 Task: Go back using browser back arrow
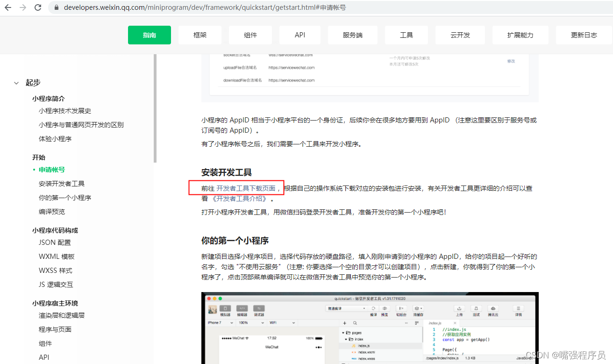click(8, 7)
